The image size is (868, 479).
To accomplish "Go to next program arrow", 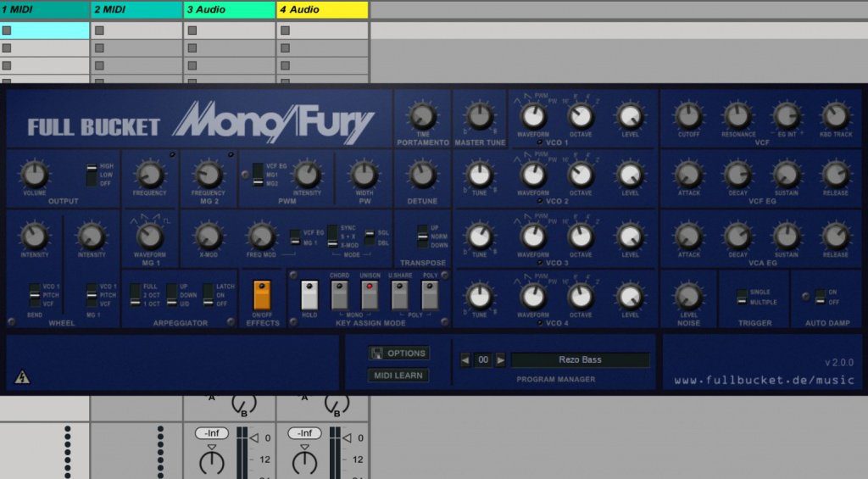I will tap(500, 360).
